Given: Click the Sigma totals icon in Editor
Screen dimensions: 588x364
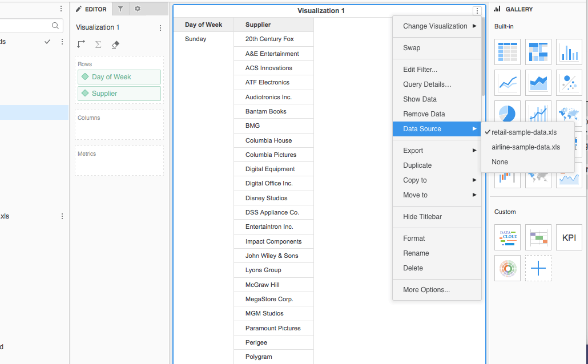Looking at the screenshot, I should coord(98,45).
